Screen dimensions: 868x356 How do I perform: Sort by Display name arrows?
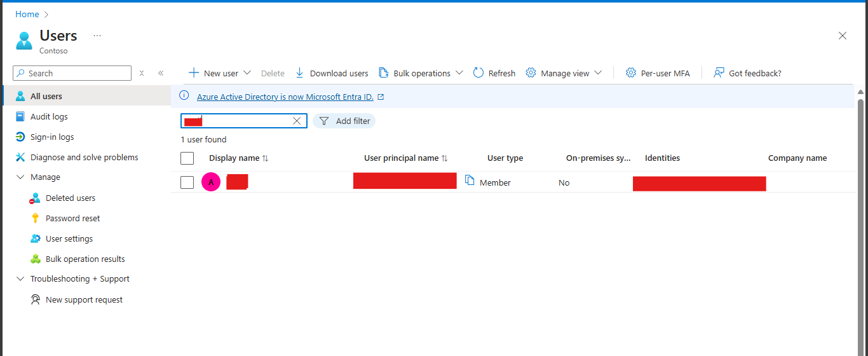tap(266, 158)
